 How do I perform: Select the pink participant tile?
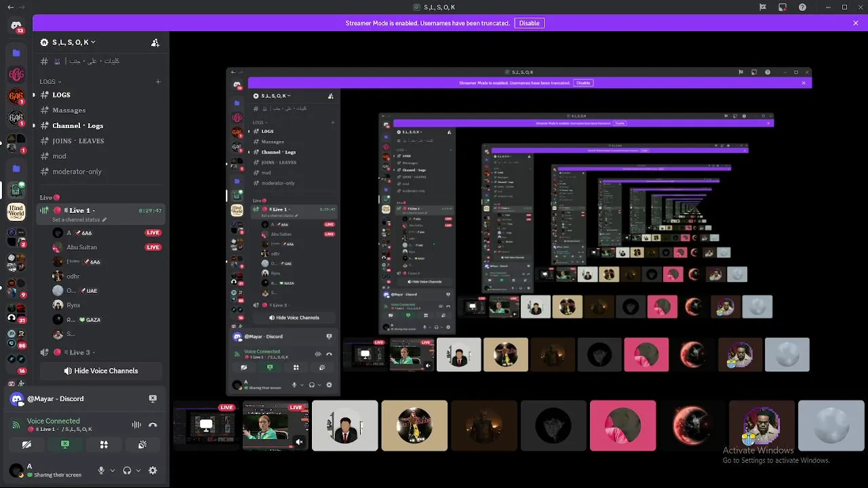click(x=623, y=426)
